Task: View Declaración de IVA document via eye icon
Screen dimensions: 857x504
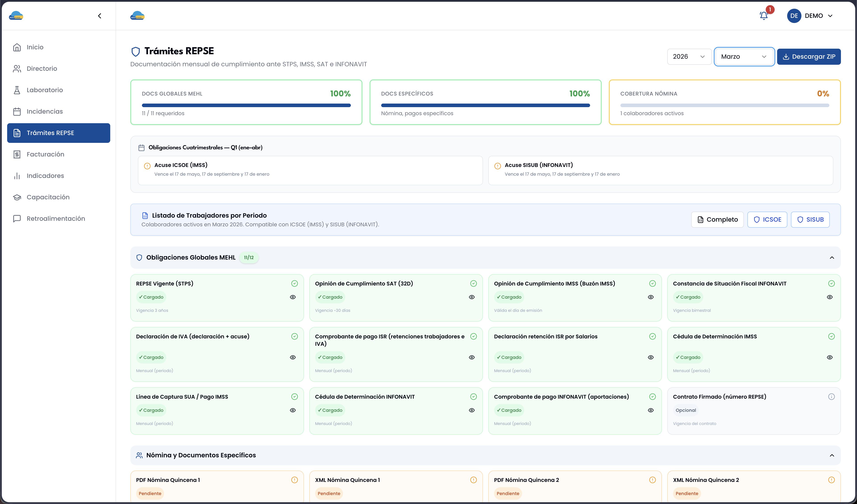Action: (x=293, y=357)
